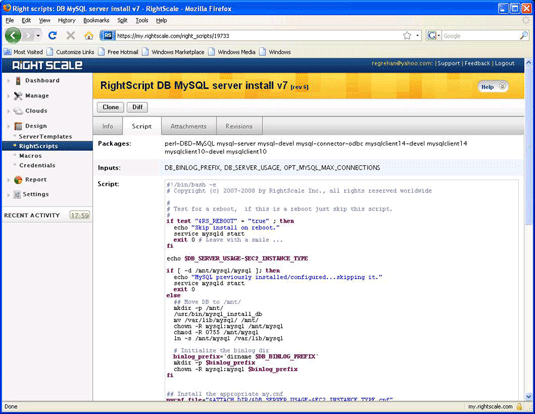The width and height of the screenshot is (535, 414).
Task: Switch to the Info tab
Action: click(x=108, y=126)
